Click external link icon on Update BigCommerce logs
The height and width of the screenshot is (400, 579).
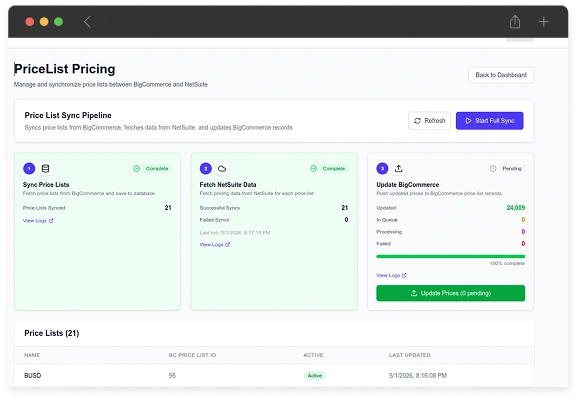[404, 275]
